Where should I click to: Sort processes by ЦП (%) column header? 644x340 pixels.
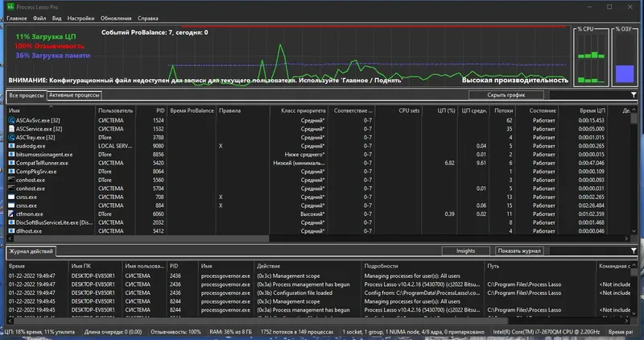point(444,110)
